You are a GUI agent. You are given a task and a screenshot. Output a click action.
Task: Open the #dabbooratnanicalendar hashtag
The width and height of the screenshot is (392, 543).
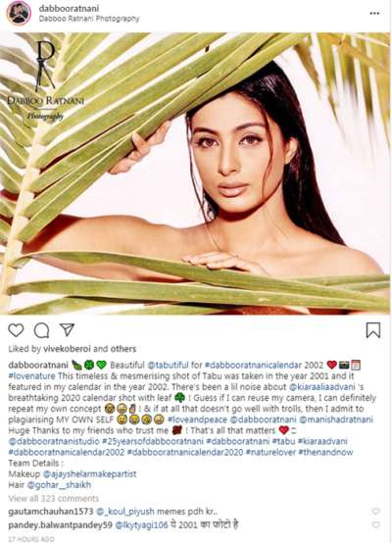[253, 365]
